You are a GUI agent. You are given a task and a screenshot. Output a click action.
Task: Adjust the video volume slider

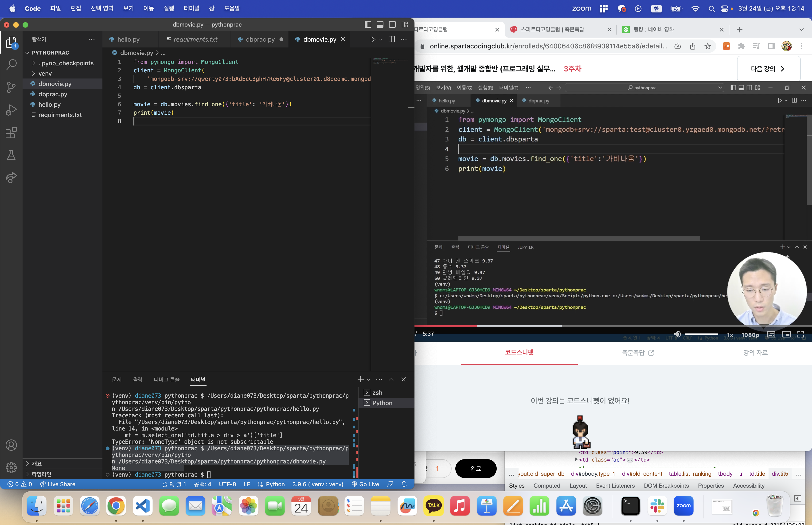pyautogui.click(x=701, y=334)
